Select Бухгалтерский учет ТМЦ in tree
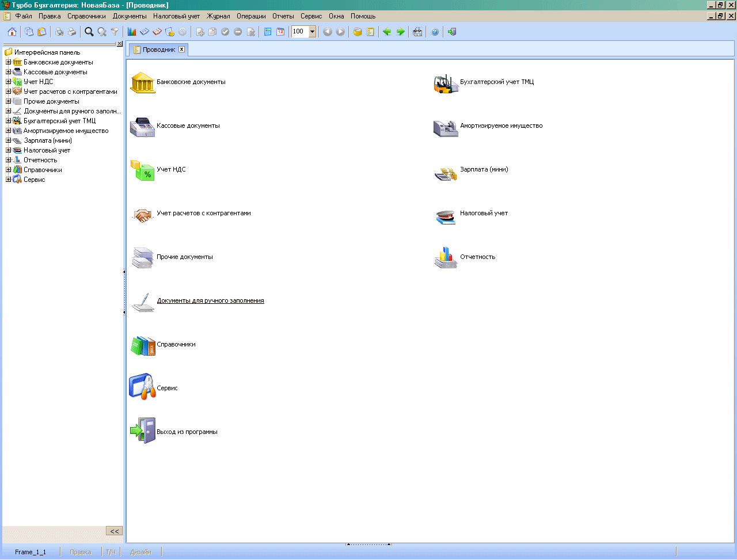This screenshot has height=560, width=737. click(59, 121)
